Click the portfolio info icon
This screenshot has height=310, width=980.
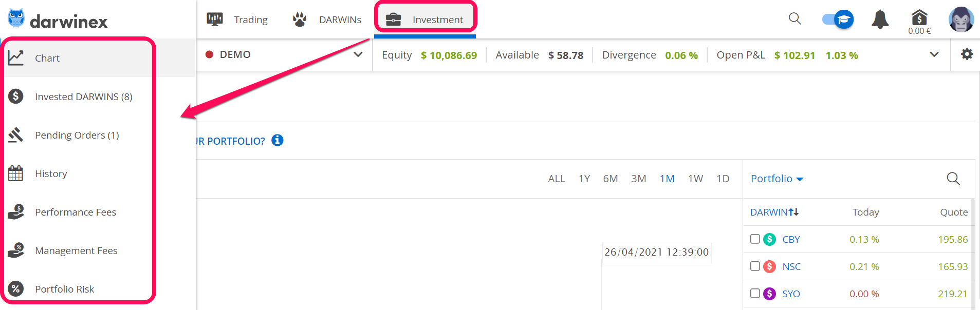(x=278, y=140)
